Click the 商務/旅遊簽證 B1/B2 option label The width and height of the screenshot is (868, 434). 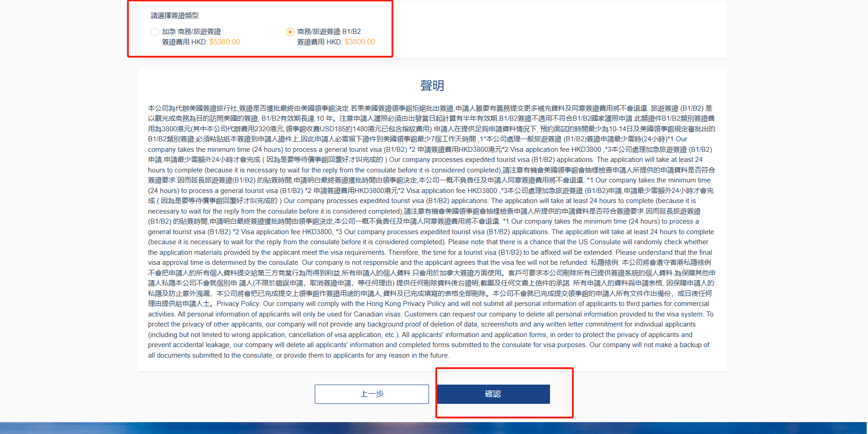click(329, 32)
